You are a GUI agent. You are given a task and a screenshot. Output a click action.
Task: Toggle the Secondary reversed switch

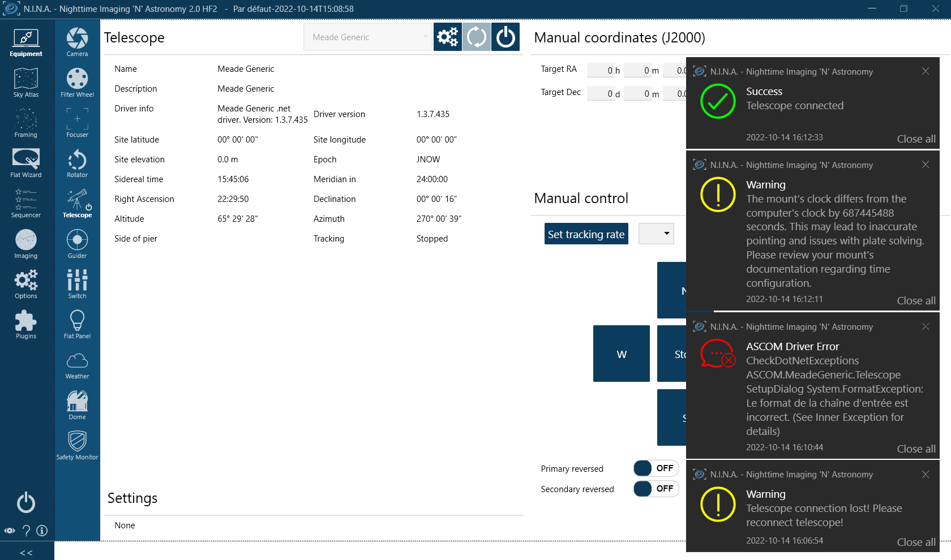(x=656, y=489)
